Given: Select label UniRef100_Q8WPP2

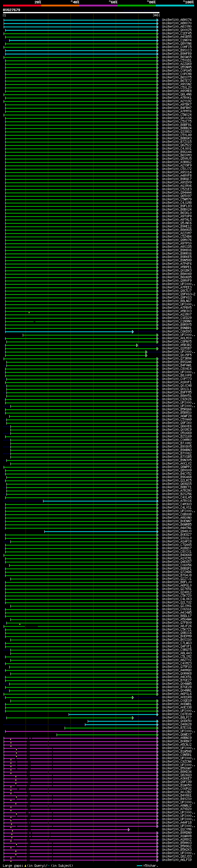Looking at the screenshot, I should [177, 467].
